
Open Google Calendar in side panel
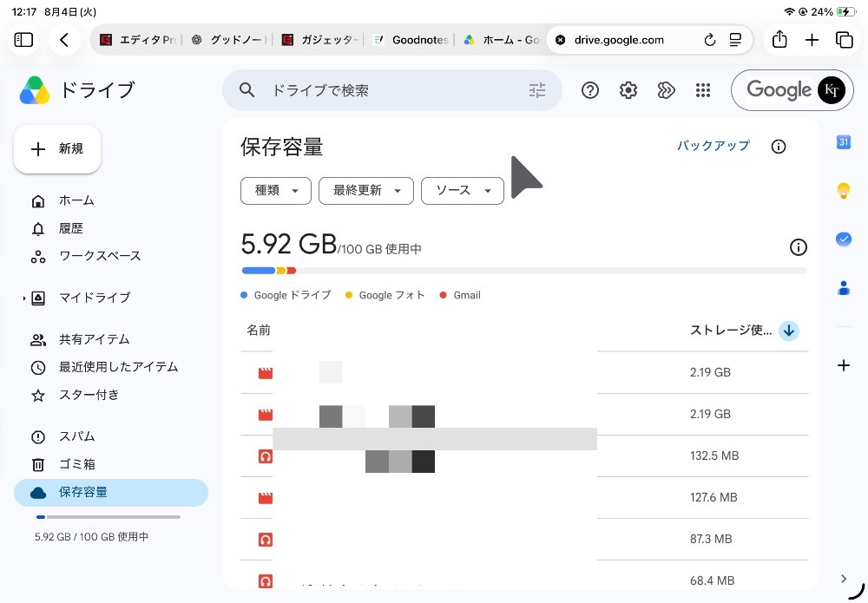(x=843, y=142)
